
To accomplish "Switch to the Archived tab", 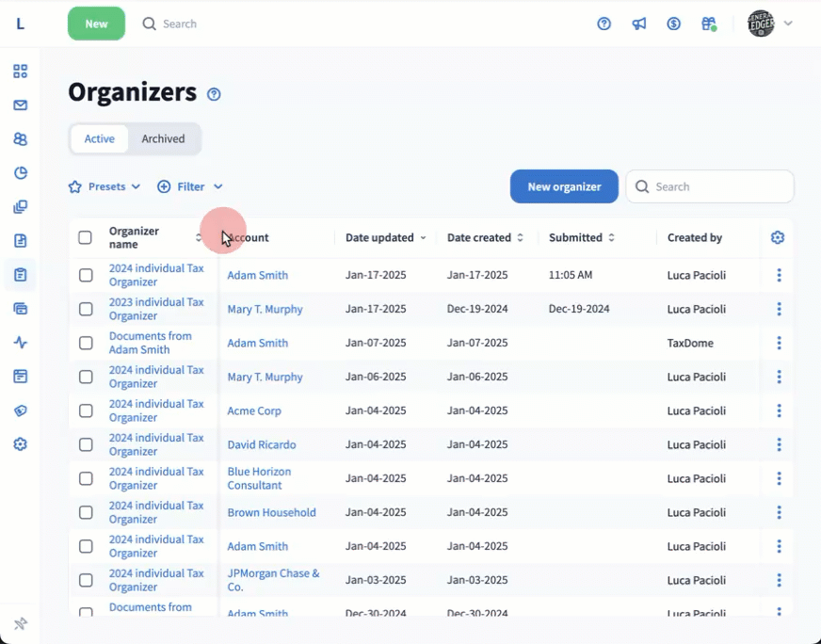I will pos(163,138).
